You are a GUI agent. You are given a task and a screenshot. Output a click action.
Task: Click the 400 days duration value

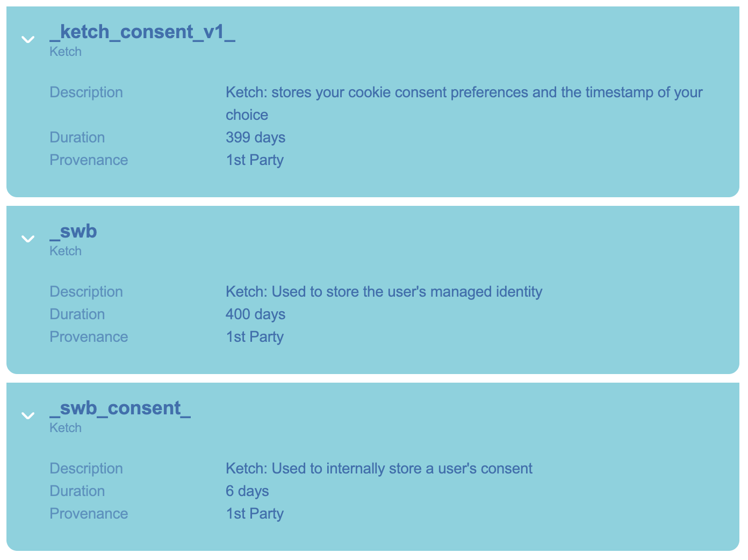[x=255, y=314]
